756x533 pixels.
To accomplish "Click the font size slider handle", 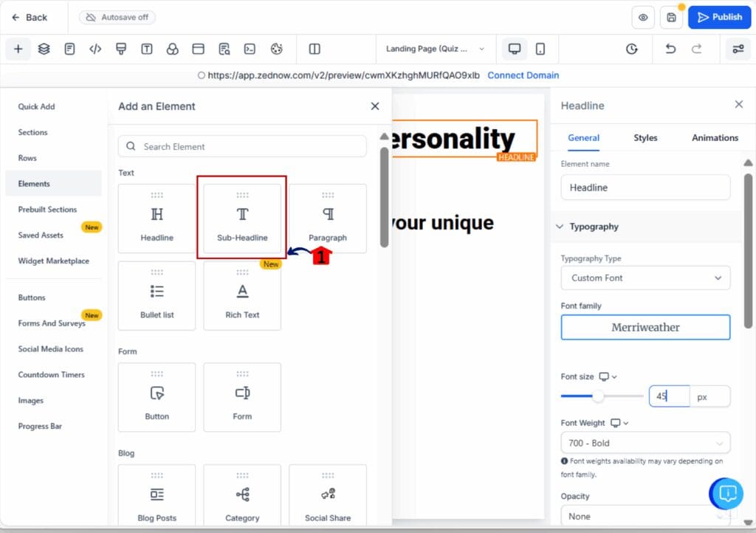I will click(598, 396).
